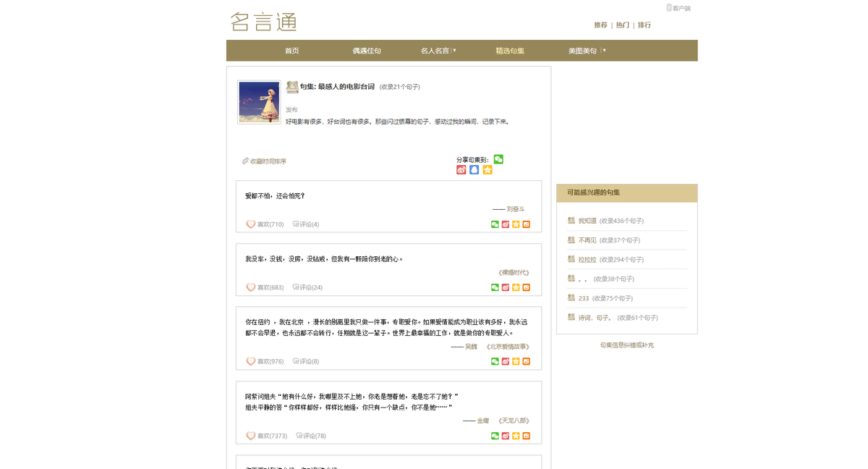Open 偶遇佳句 navigation item

(x=367, y=51)
